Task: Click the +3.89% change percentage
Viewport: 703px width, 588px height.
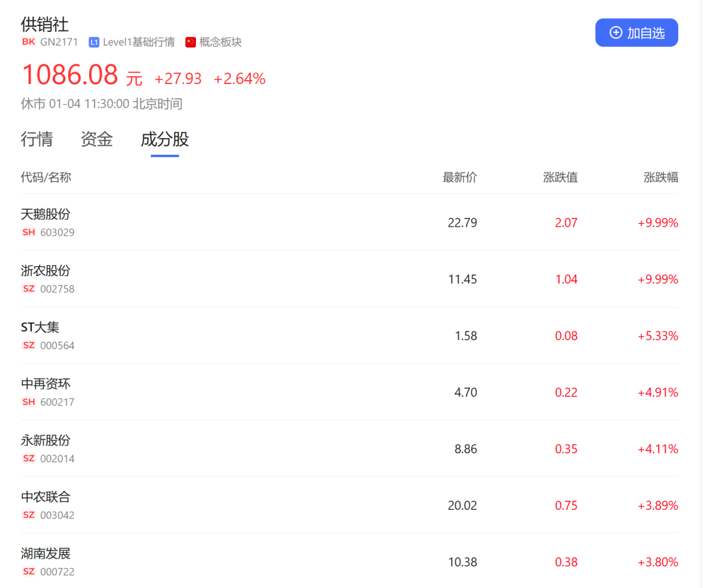Action: point(657,505)
